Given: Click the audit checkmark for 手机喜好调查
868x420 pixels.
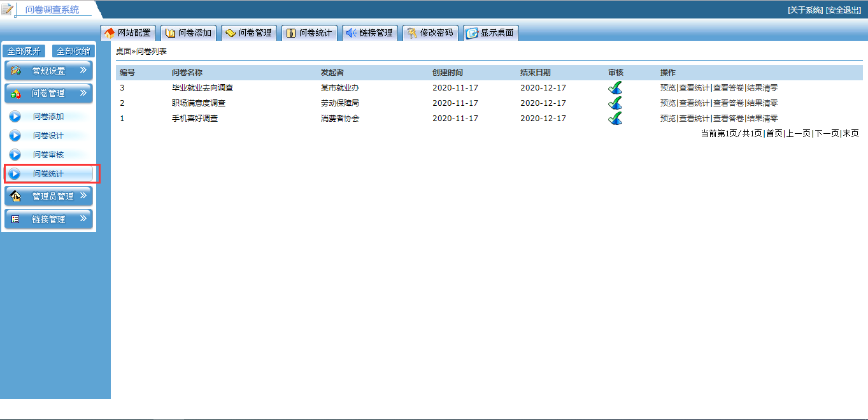Looking at the screenshot, I should (x=615, y=119).
